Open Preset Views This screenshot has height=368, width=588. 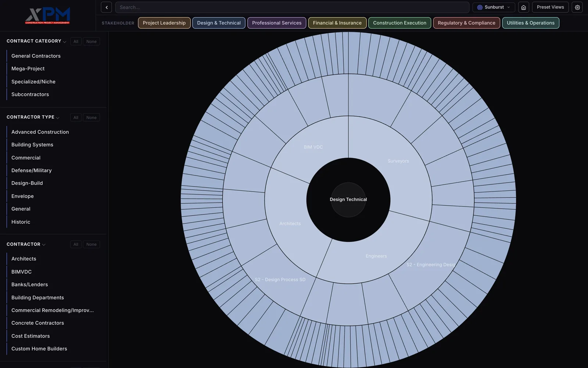click(550, 7)
